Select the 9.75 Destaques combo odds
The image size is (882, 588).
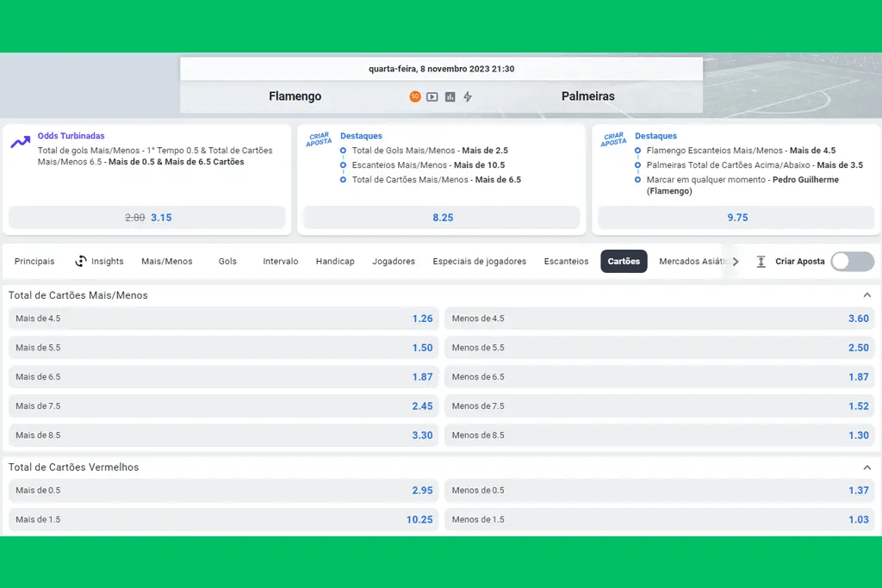click(x=736, y=218)
